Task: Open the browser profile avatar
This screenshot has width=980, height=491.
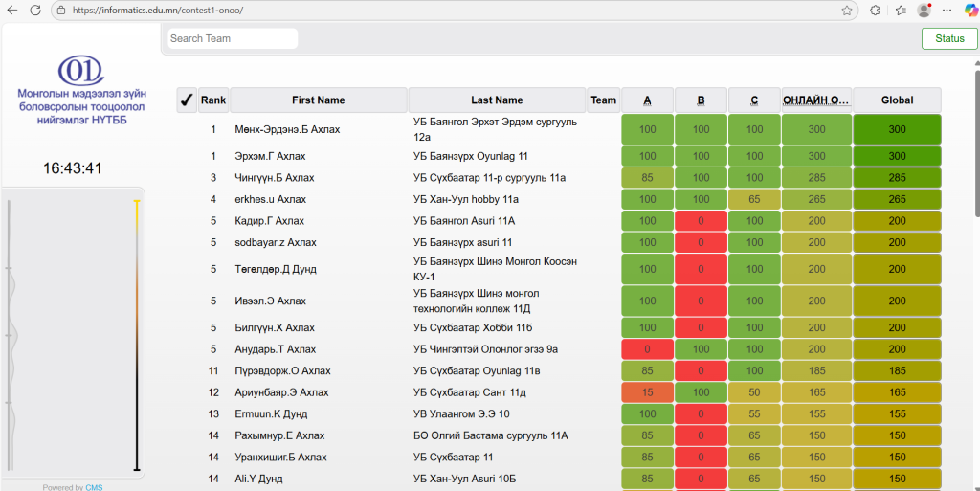Action: 924,11
